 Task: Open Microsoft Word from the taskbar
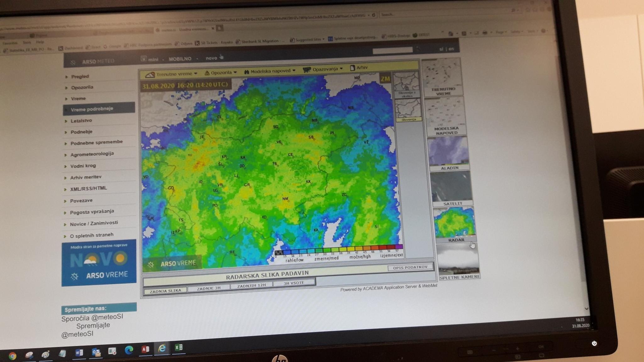(79, 353)
